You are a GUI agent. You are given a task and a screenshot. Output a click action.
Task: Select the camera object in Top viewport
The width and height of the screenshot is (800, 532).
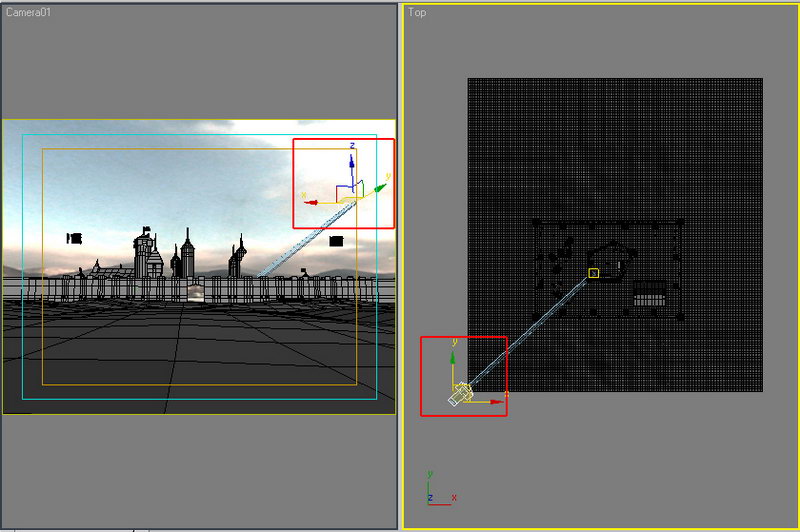click(x=459, y=394)
